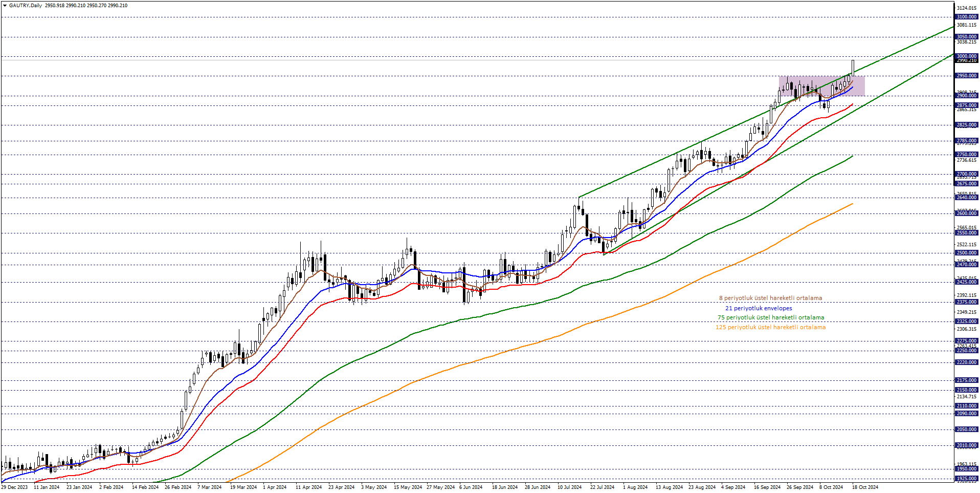
Task: Click the 2175.000 price level label
Action: point(966,380)
